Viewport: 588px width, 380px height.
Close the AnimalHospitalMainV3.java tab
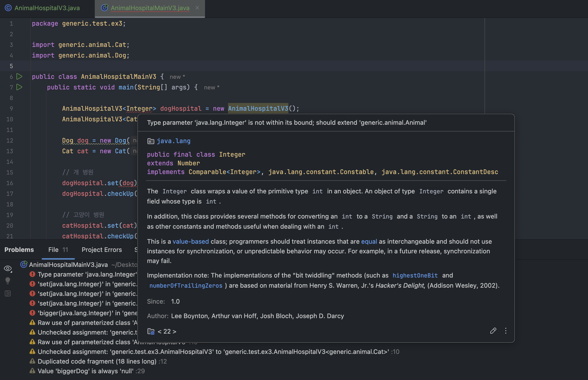click(197, 8)
